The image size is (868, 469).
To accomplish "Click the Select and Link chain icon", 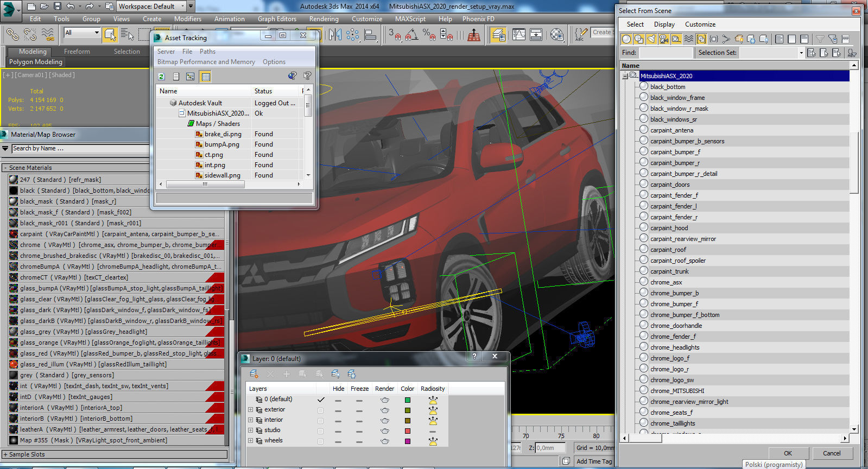I will [x=12, y=35].
